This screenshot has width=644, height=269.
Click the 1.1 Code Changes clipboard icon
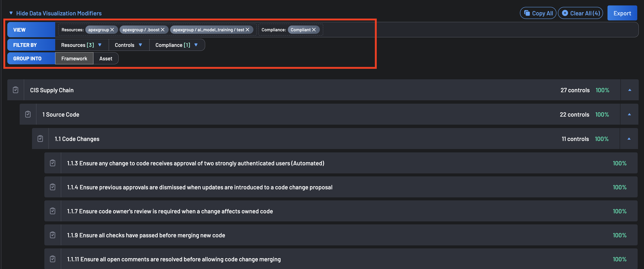coord(40,138)
